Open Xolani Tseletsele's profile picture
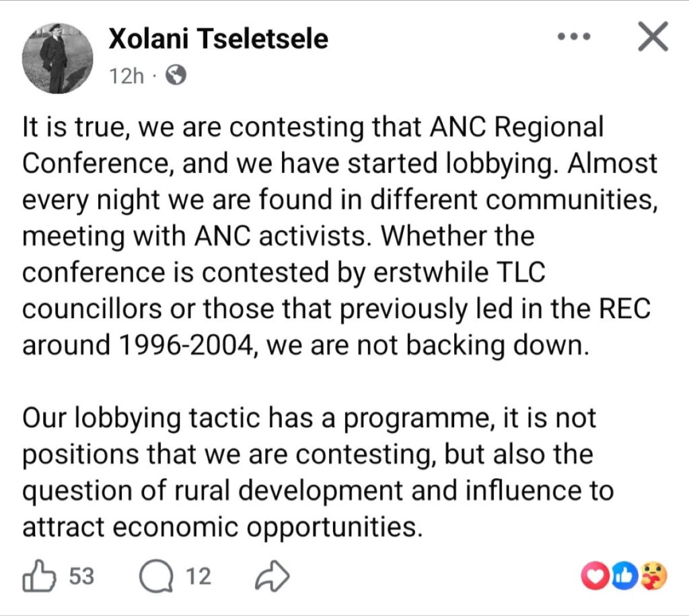Viewport: 689px width, 616px height. point(57,58)
